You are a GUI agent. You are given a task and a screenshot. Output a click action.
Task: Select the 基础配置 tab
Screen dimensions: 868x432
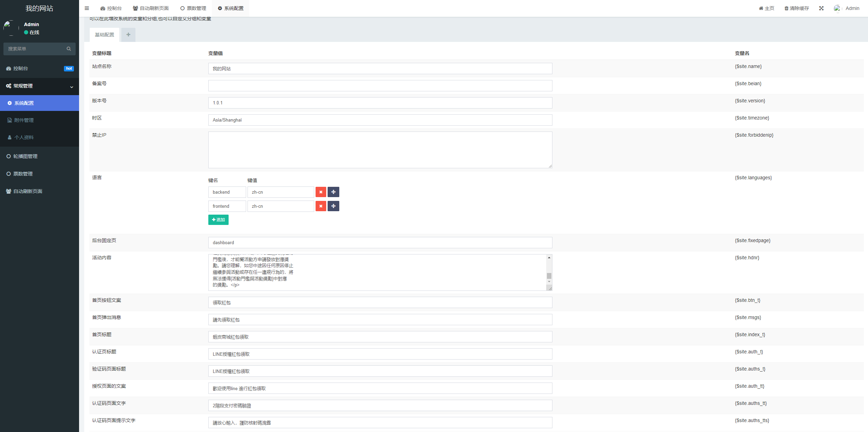coord(105,35)
